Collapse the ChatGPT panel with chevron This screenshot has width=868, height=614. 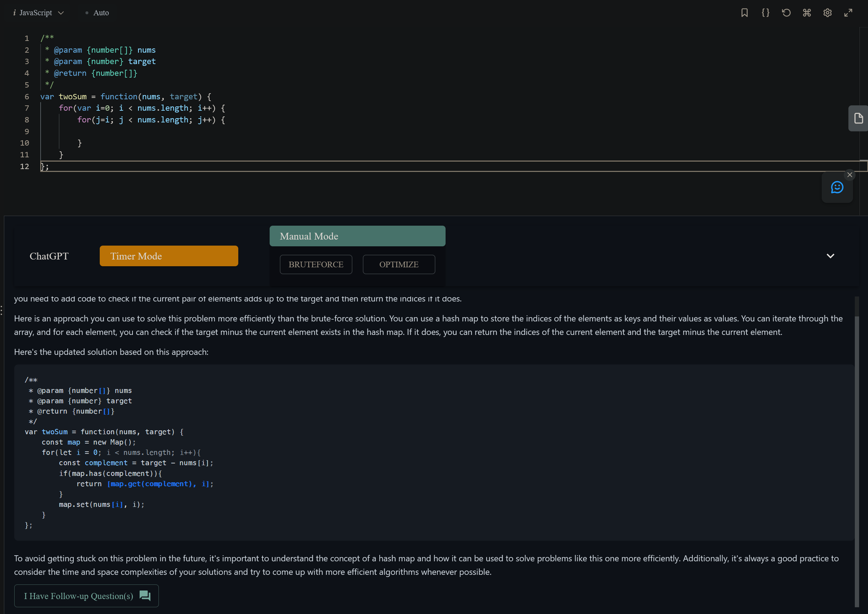click(830, 256)
